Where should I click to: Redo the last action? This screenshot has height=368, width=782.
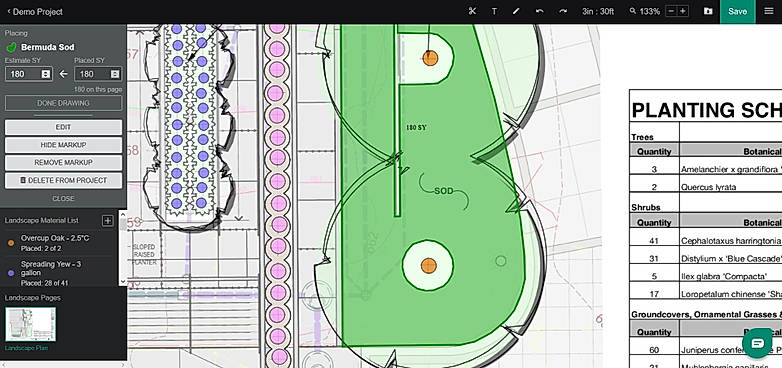(x=563, y=11)
